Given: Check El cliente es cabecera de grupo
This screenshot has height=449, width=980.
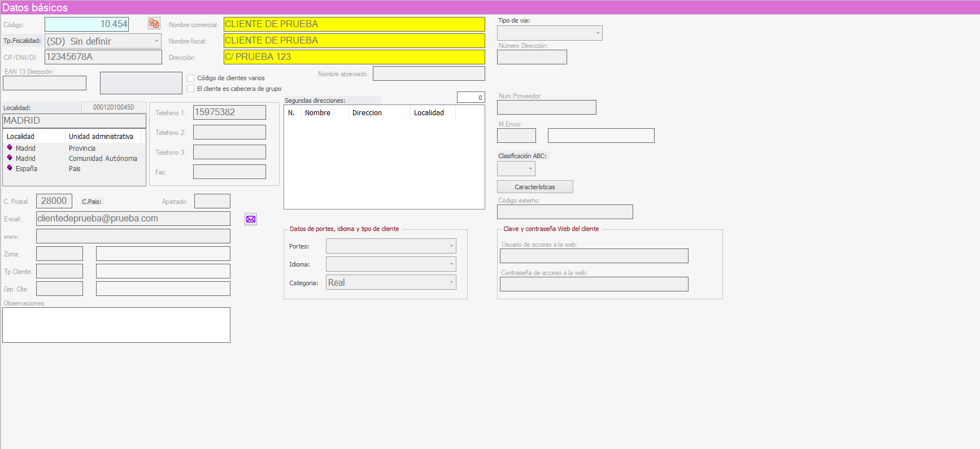Looking at the screenshot, I should (x=191, y=89).
